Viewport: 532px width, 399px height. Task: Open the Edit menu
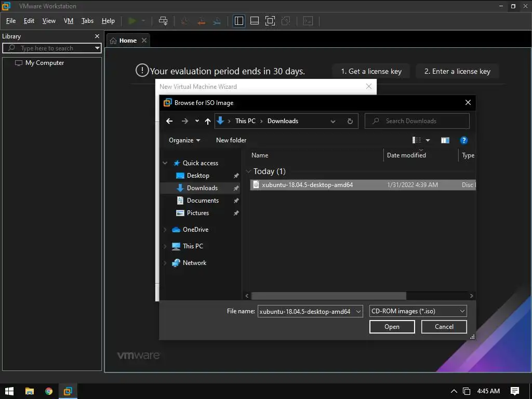(x=29, y=21)
